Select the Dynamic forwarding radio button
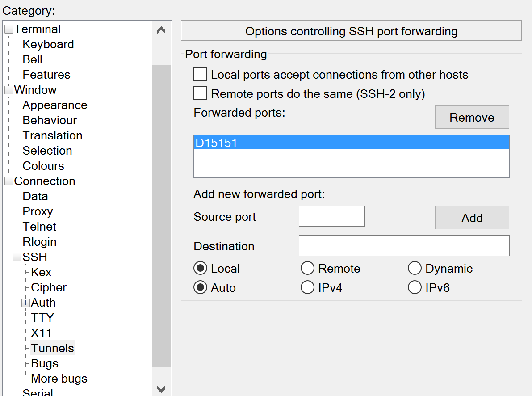The width and height of the screenshot is (532, 396). click(x=415, y=268)
